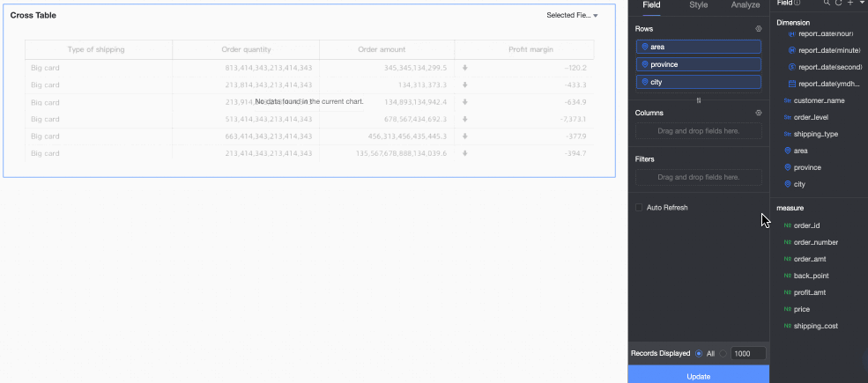Click the second icon beside report_date(second)
The width and height of the screenshot is (868, 383).
point(792,67)
